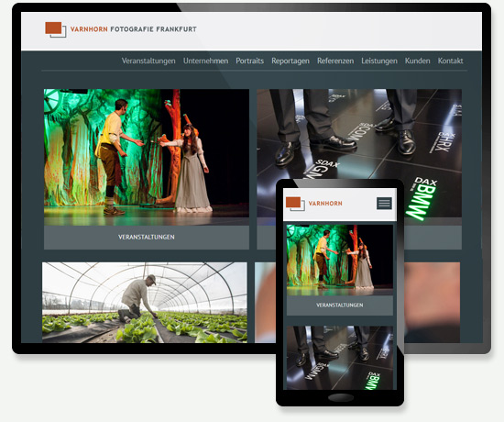This screenshot has width=504, height=422.
Task: Tap the phone's home button
Action: click(341, 397)
